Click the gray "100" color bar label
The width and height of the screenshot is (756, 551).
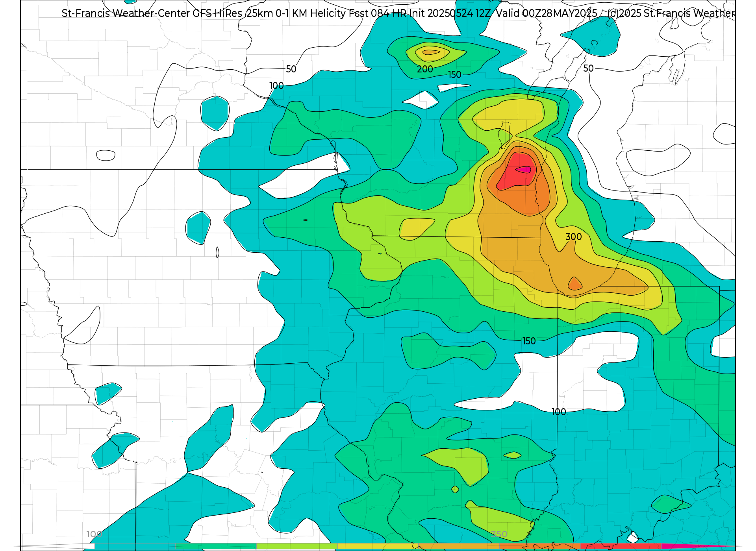pyautogui.click(x=94, y=534)
